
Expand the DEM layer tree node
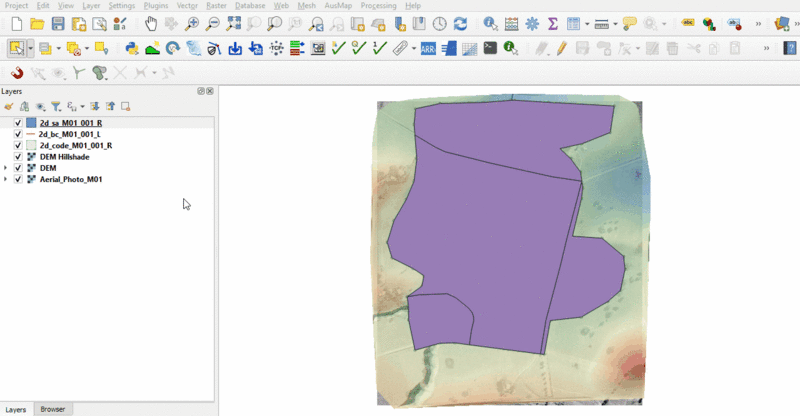[7, 168]
